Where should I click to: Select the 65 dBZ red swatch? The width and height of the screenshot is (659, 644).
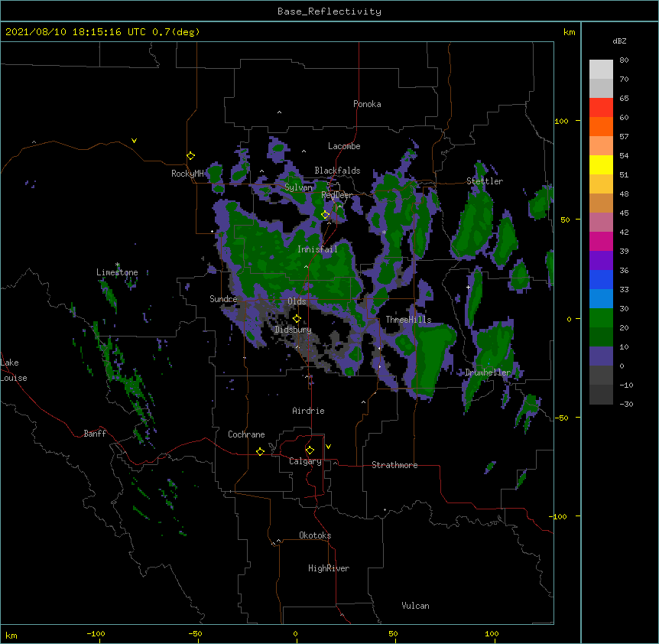[x=601, y=108]
